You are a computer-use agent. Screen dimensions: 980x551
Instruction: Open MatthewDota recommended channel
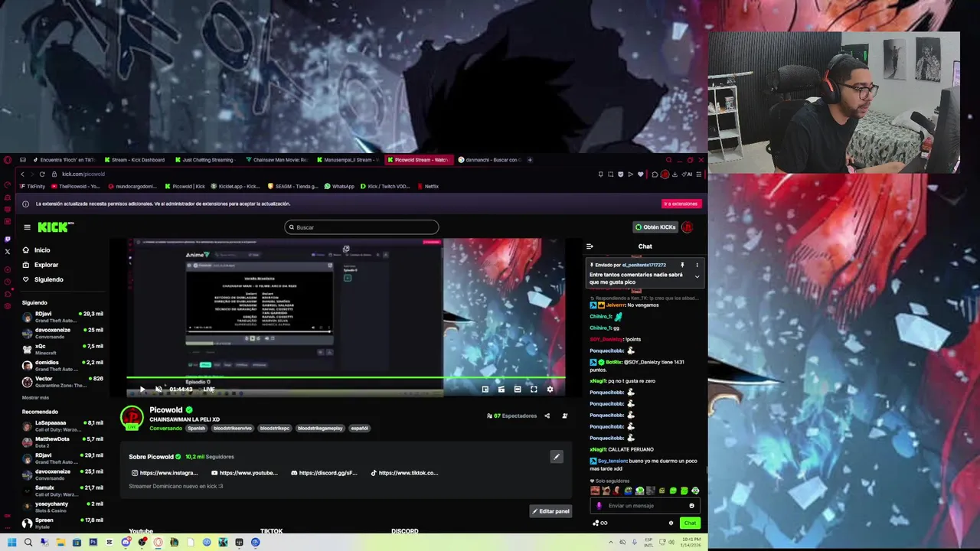click(62, 442)
